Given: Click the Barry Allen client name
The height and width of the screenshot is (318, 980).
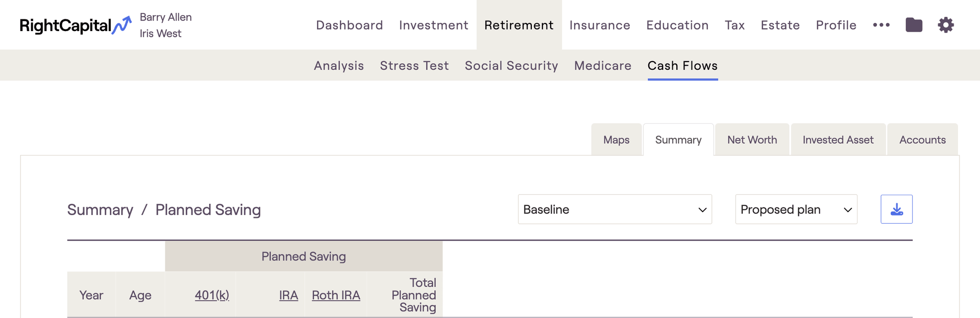Looking at the screenshot, I should 166,17.
